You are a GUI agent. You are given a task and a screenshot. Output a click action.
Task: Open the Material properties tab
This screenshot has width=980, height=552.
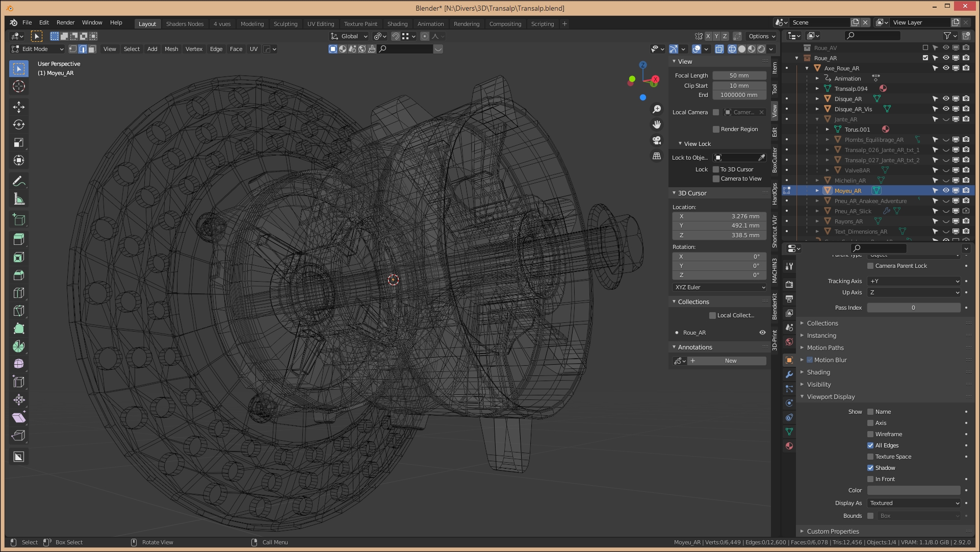pyautogui.click(x=789, y=446)
